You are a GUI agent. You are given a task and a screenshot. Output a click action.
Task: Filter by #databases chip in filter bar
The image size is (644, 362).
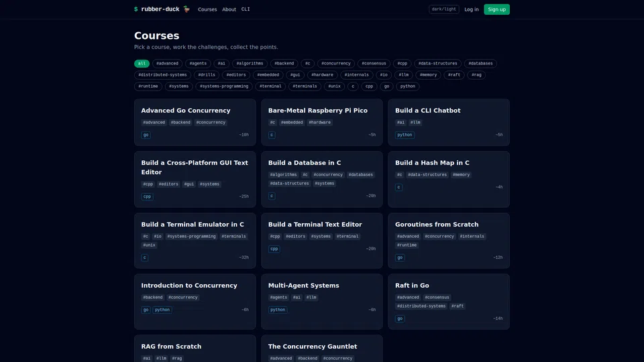tap(480, 64)
